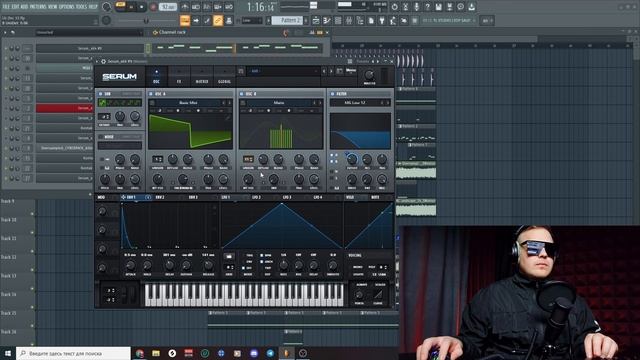Select the LFO 1 tab in Serum

click(225, 198)
